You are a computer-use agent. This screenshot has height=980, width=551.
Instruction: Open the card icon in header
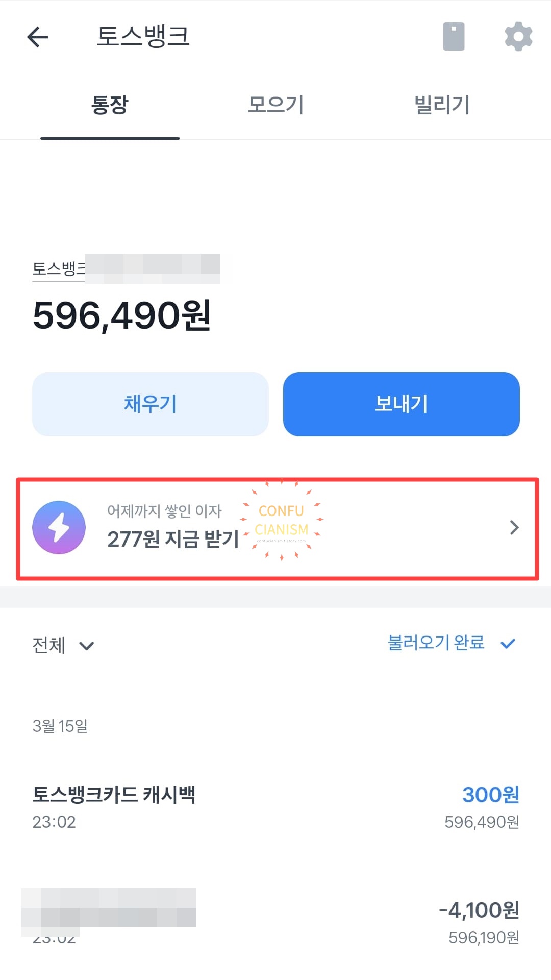coord(454,37)
